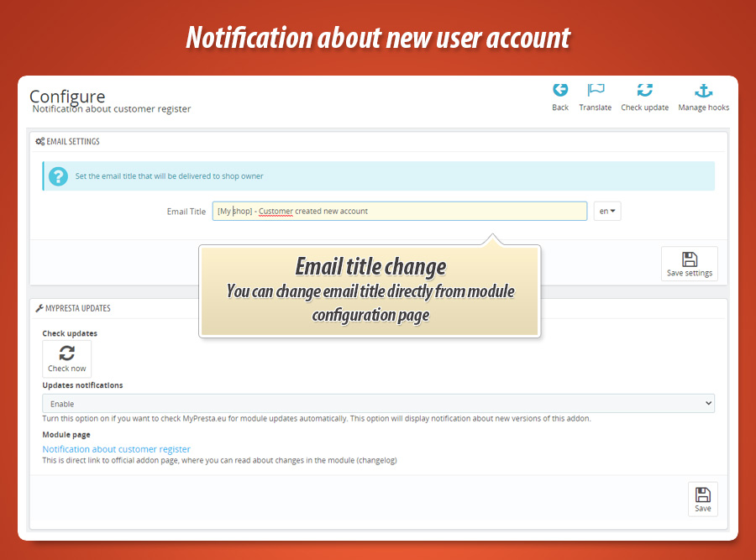The width and height of the screenshot is (756, 560).
Task: Click the question mark help icon
Action: [x=56, y=175]
